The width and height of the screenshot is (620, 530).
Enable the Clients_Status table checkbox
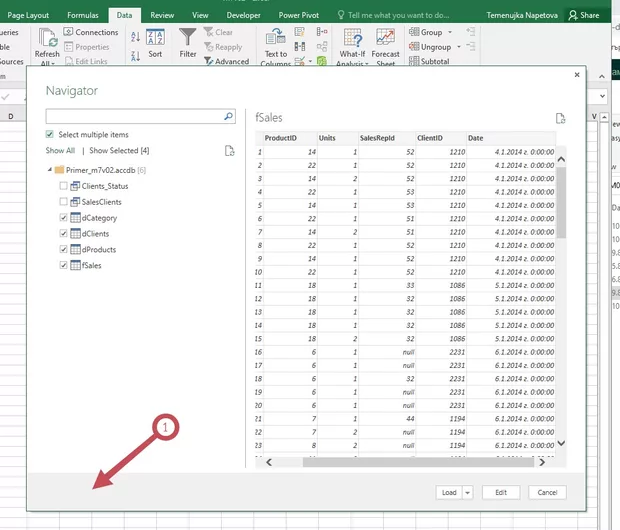64,186
